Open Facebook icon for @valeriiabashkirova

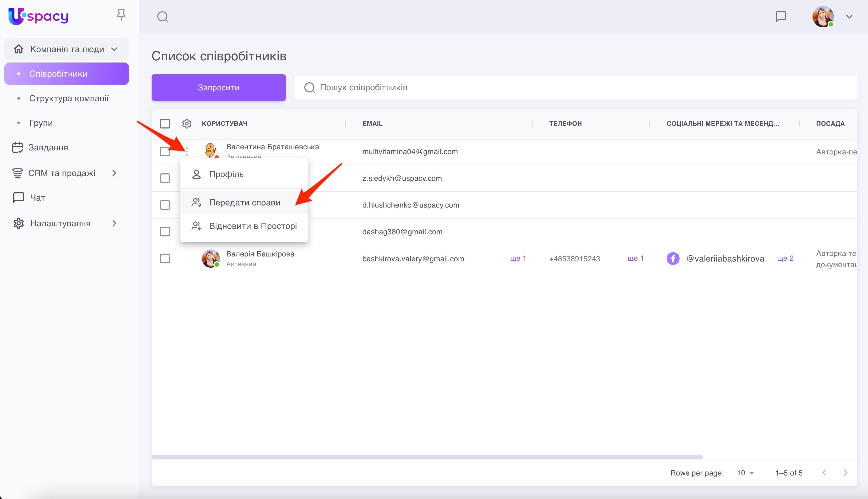673,258
